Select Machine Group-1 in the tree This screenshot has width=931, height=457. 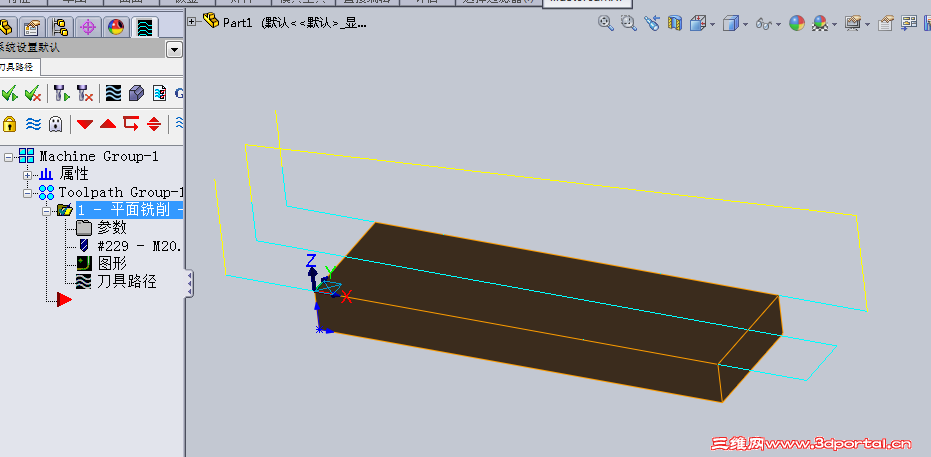click(99, 157)
